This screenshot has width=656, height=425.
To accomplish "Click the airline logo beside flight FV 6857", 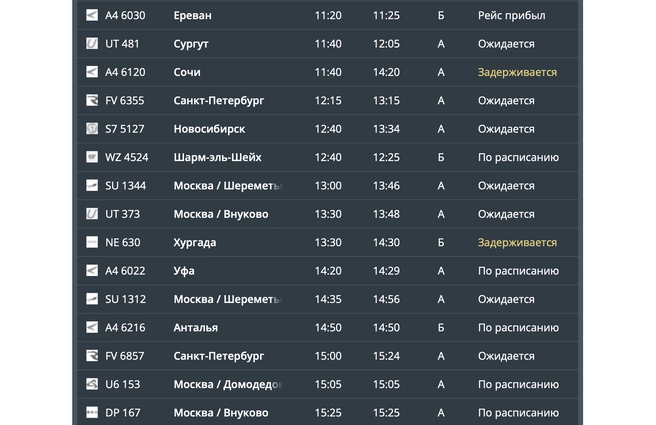I will [92, 356].
